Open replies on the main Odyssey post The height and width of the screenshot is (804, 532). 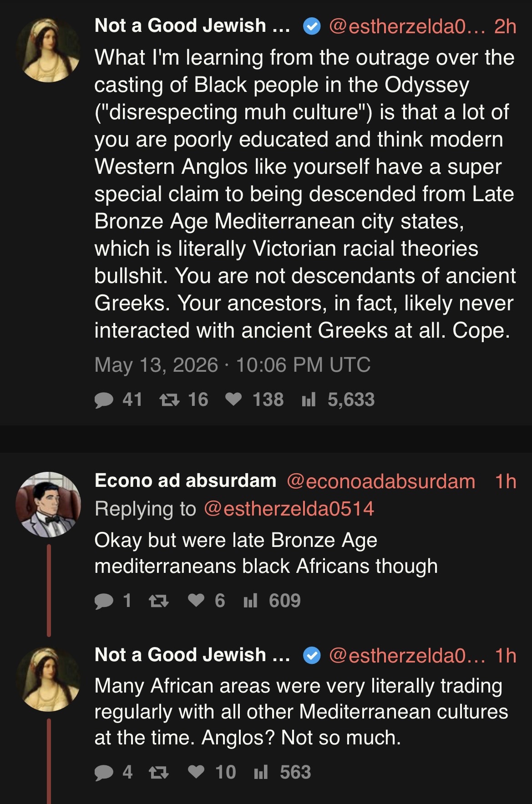118,399
